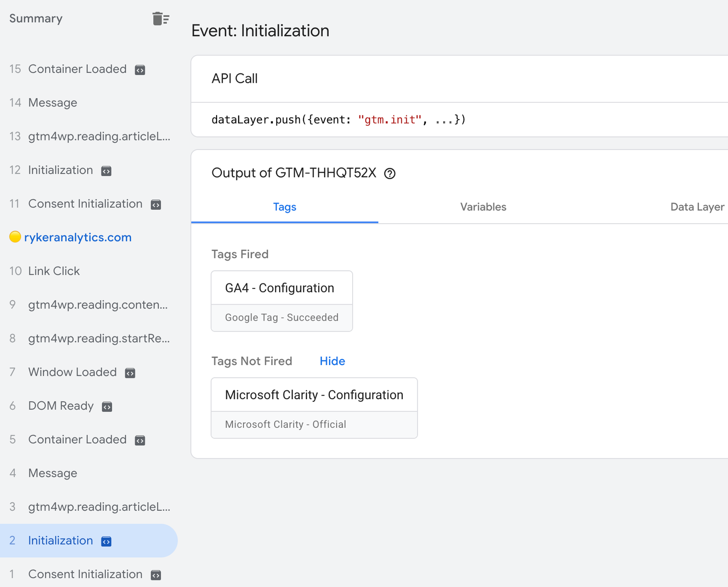The width and height of the screenshot is (728, 587).
Task: Click code icon beside event 2 Initialization
Action: [106, 541]
